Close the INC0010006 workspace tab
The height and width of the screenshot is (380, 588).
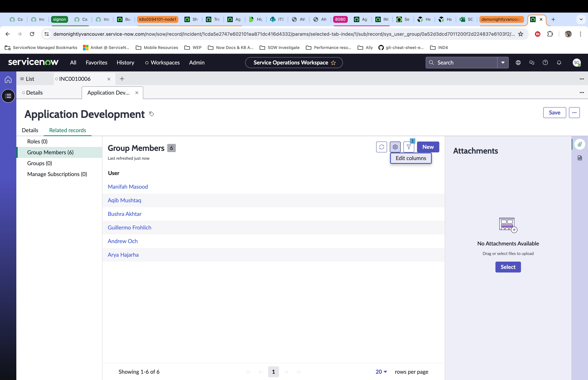[x=109, y=79]
